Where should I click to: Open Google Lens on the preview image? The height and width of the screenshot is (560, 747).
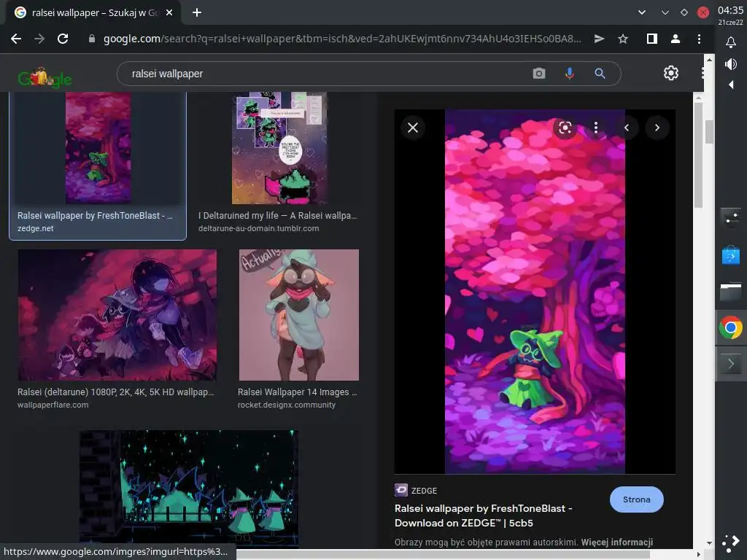coord(565,128)
